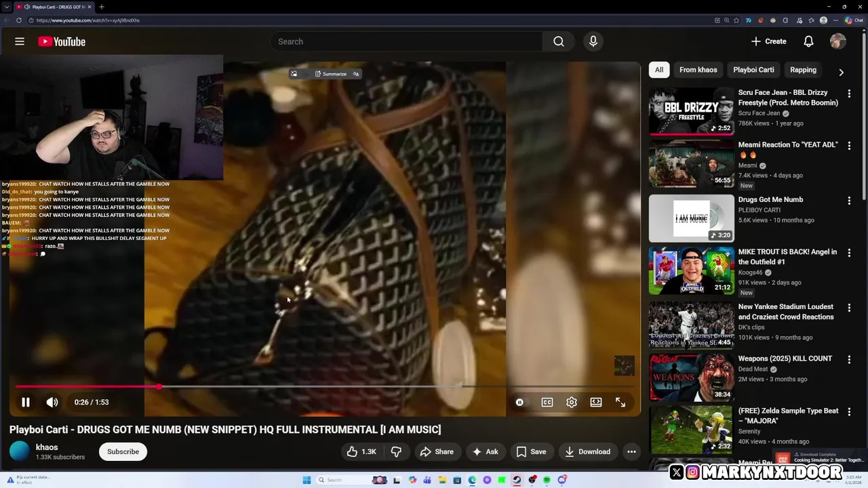Open File Explorer from the taskbar
Screen dimensions: 868x488
[x=442, y=480]
